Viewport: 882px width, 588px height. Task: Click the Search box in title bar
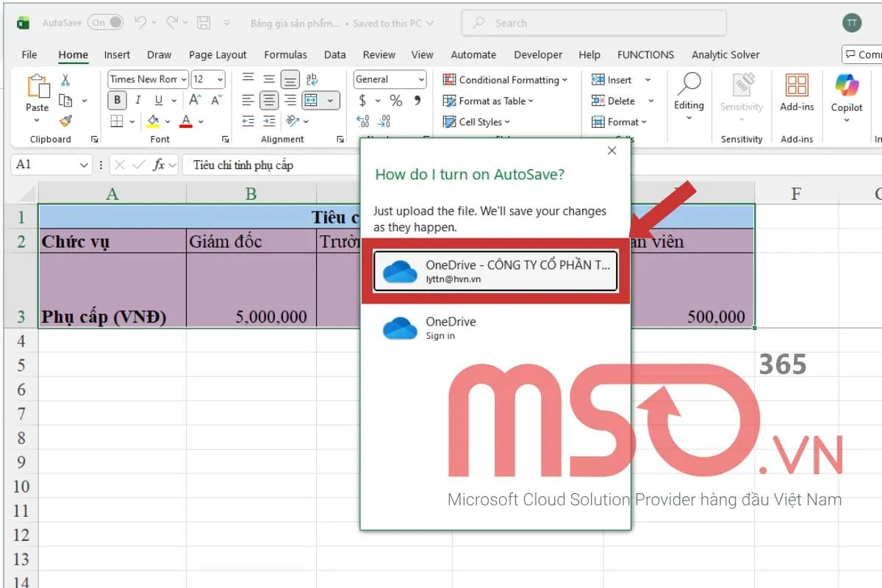tap(593, 23)
